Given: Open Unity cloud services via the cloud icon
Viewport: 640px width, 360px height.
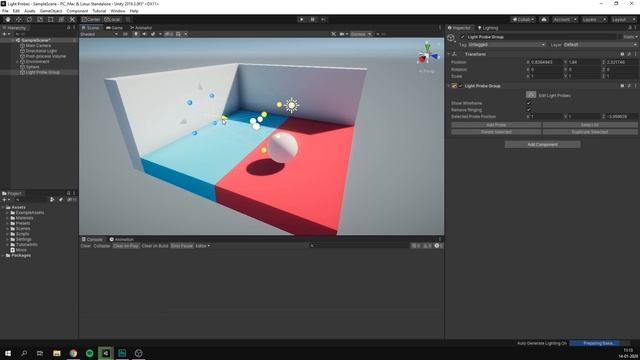Looking at the screenshot, I should [544, 19].
